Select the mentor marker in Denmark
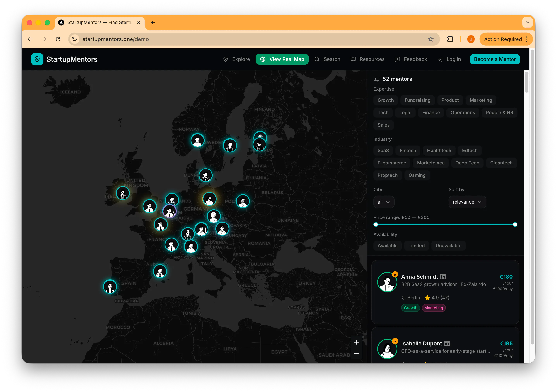This screenshot has height=392, width=557. 205,175
